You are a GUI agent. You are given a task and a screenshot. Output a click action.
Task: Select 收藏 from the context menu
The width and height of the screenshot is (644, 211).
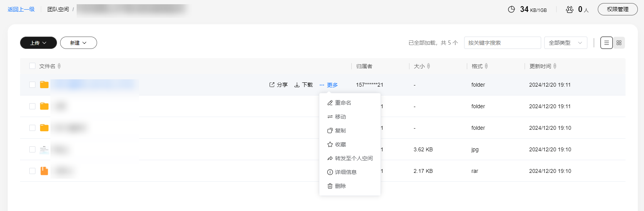[x=350, y=144]
